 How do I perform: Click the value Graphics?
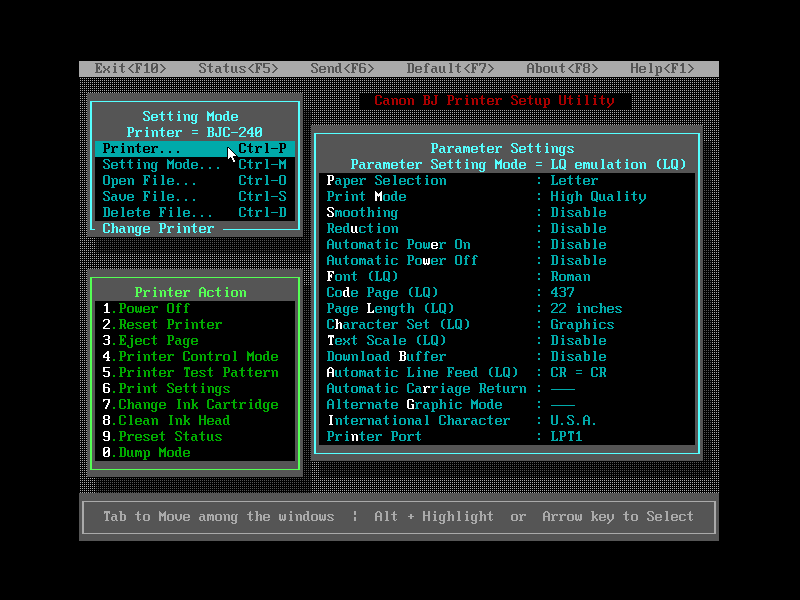582,324
